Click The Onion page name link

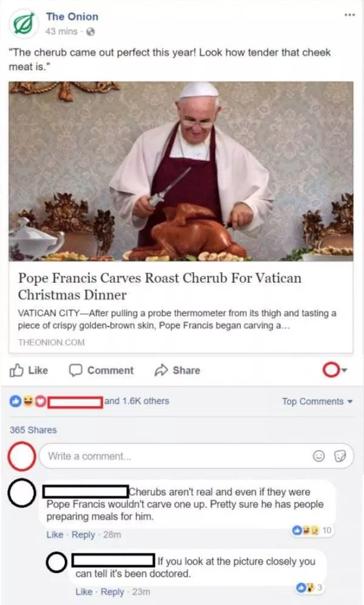(72, 16)
